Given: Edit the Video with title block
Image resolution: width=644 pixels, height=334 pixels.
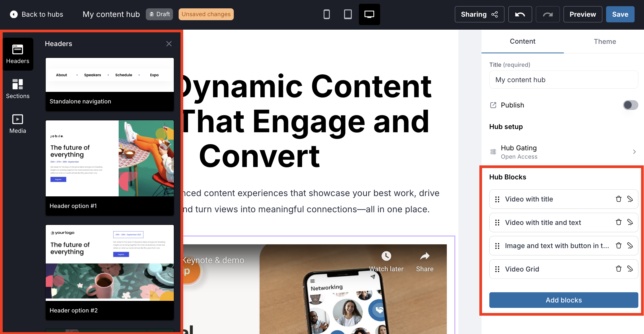Looking at the screenshot, I should (x=630, y=199).
